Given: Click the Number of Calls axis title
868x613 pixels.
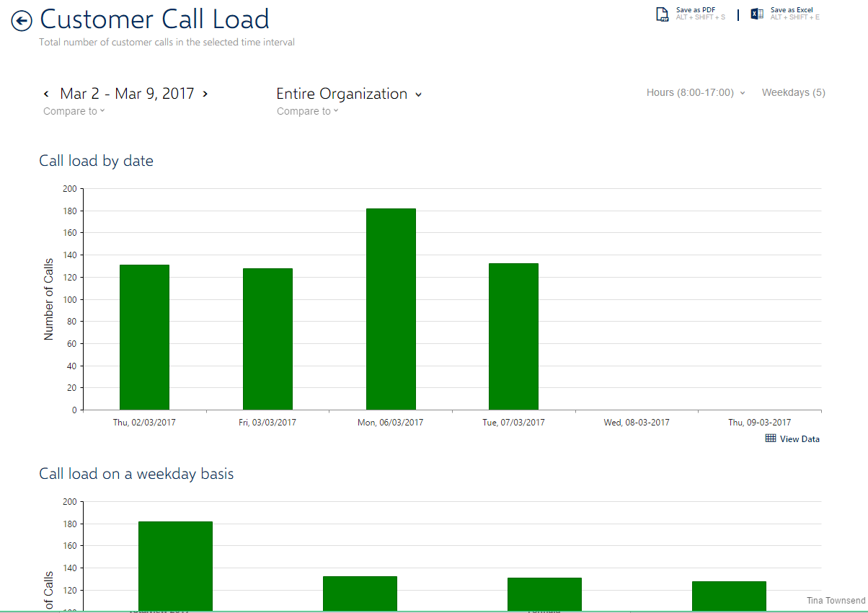Looking at the screenshot, I should pyautogui.click(x=49, y=299).
